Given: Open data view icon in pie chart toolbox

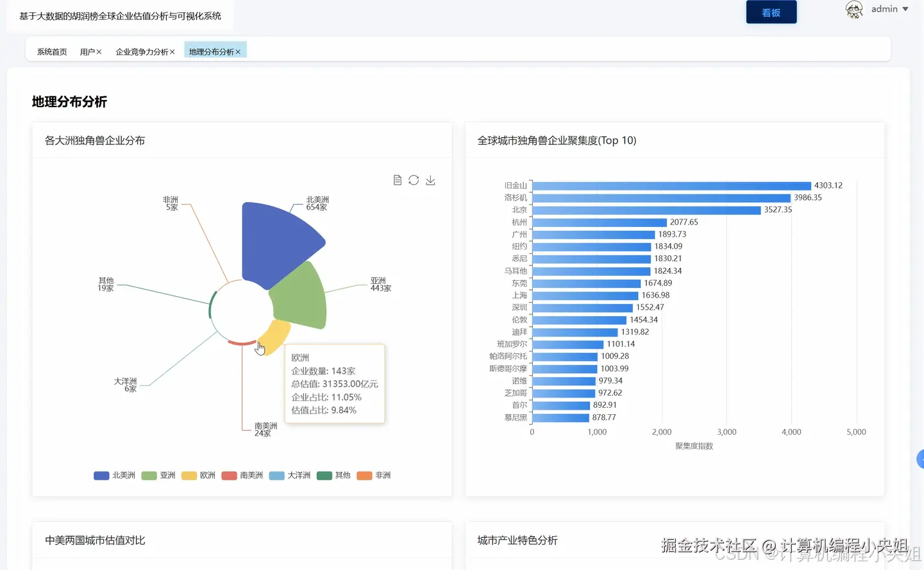Looking at the screenshot, I should [x=398, y=180].
